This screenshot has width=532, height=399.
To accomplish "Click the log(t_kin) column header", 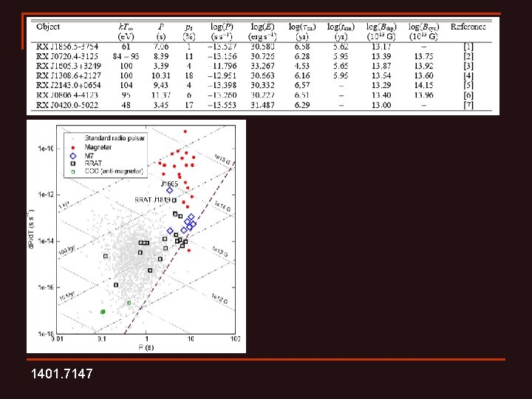I will [x=341, y=27].
